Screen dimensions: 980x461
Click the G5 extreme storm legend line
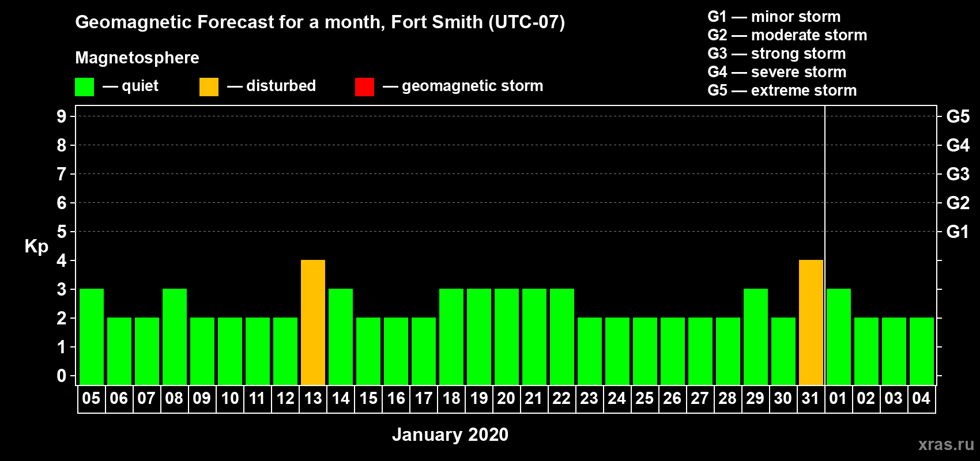[x=782, y=90]
